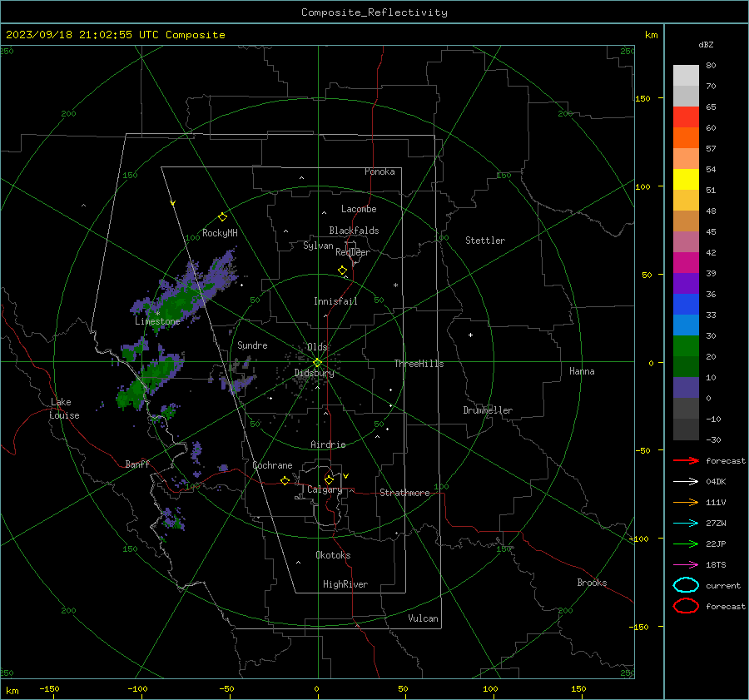Viewport: 749px width, 700px height.
Task: Click the white plus marker west of Hanna
Action: point(470,335)
